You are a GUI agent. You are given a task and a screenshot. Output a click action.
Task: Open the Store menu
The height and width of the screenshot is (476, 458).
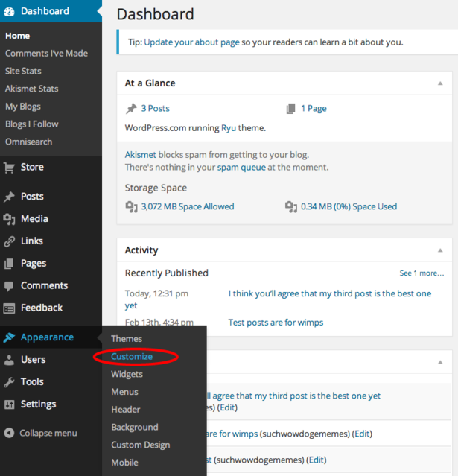click(32, 168)
